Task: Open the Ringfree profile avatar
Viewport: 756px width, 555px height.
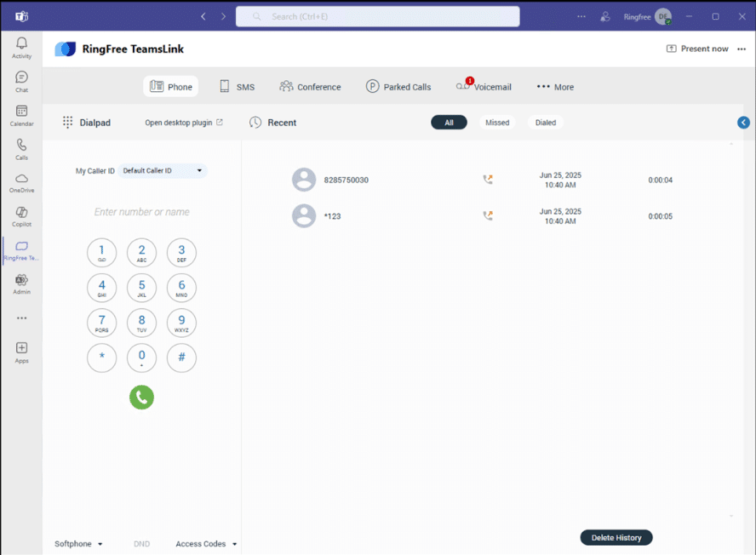Action: pos(663,17)
